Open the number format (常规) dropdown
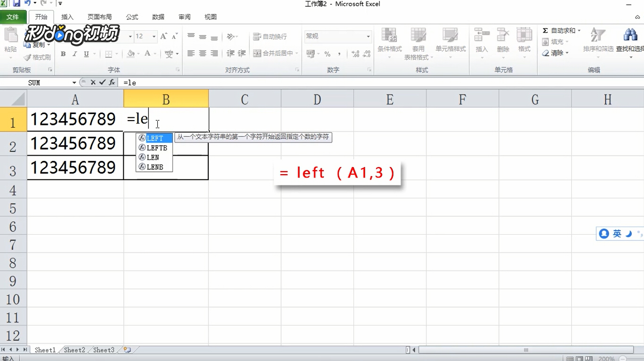Image resolution: width=644 pixels, height=361 pixels. (369, 36)
